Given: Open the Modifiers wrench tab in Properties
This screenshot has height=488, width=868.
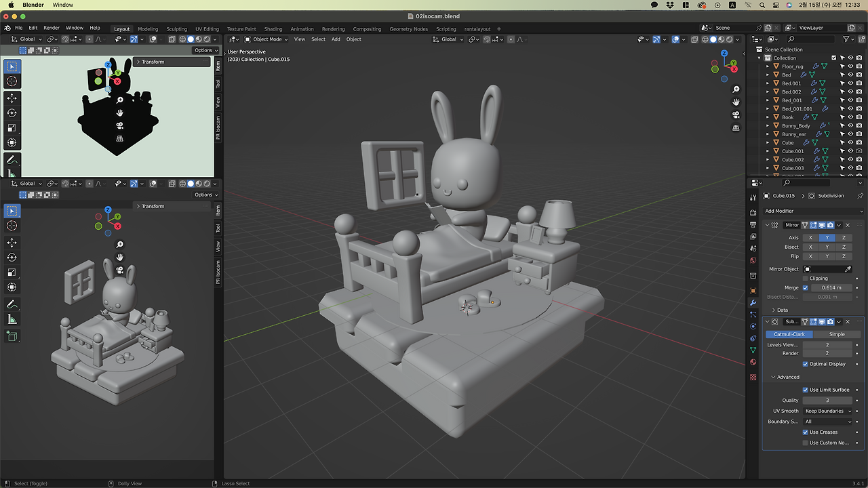Looking at the screenshot, I should (x=753, y=302).
